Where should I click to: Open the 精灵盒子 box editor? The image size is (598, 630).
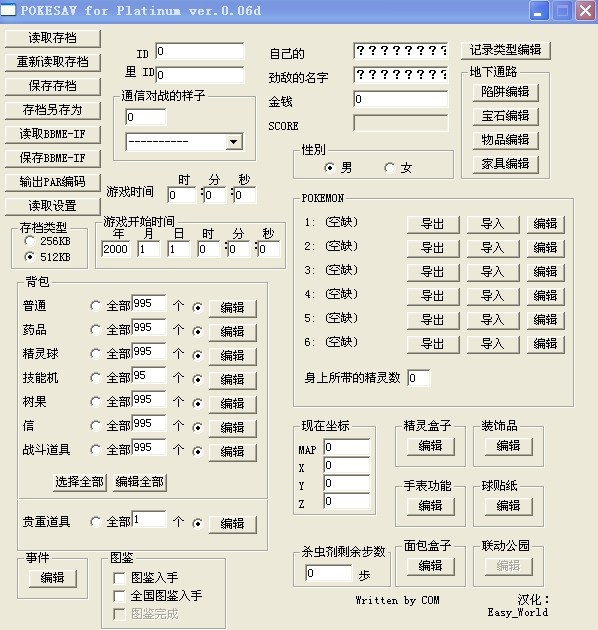tap(431, 446)
